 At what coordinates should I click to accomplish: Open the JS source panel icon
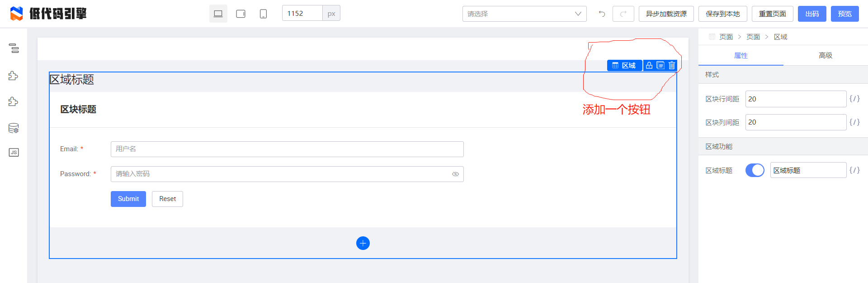point(14,153)
